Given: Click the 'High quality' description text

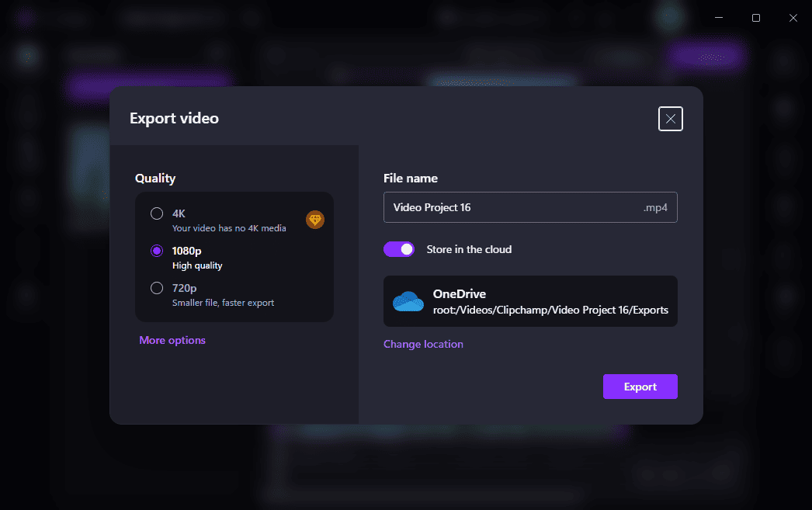Looking at the screenshot, I should [197, 265].
